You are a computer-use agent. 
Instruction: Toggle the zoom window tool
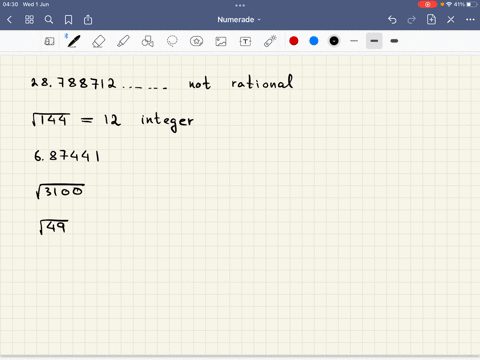tap(49, 41)
